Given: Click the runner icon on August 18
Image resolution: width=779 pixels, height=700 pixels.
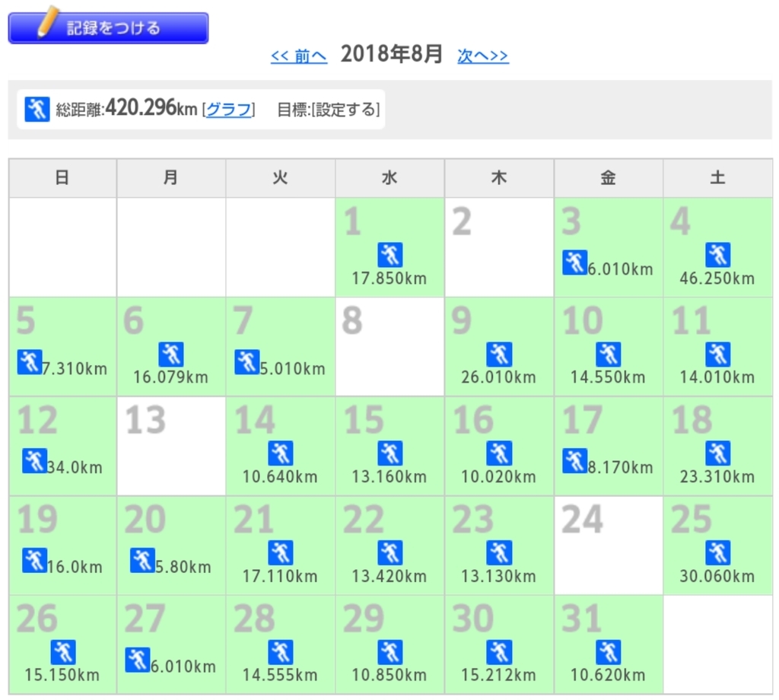Looking at the screenshot, I should 718,453.
